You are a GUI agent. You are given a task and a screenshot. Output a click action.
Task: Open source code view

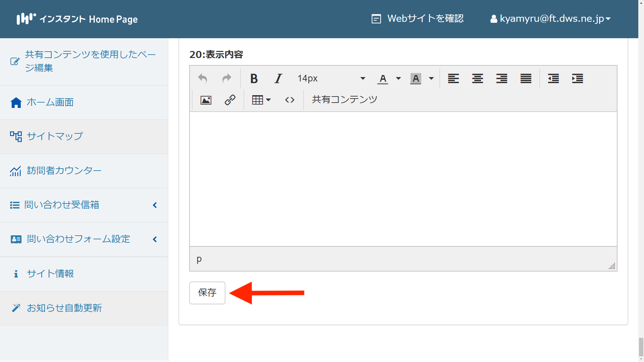click(x=289, y=100)
